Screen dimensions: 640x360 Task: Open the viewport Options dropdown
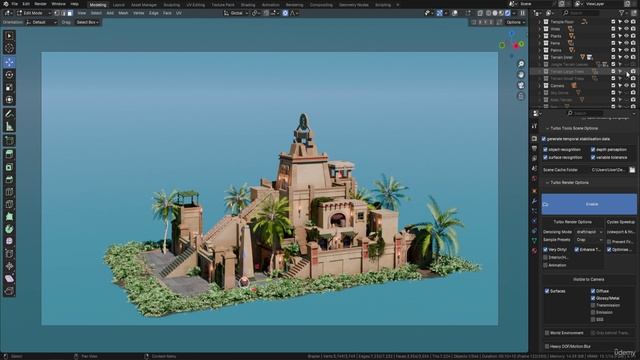(x=516, y=22)
